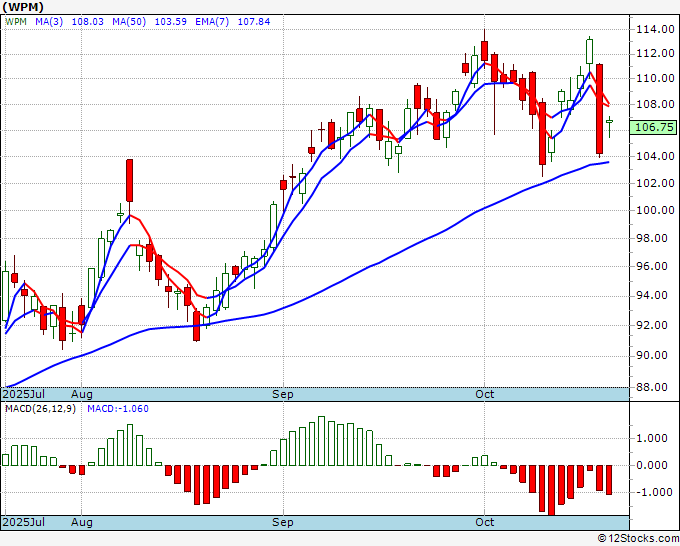Viewport: 680px width, 546px height.
Task: Click the MA(3) value 108.03
Action: (x=88, y=22)
